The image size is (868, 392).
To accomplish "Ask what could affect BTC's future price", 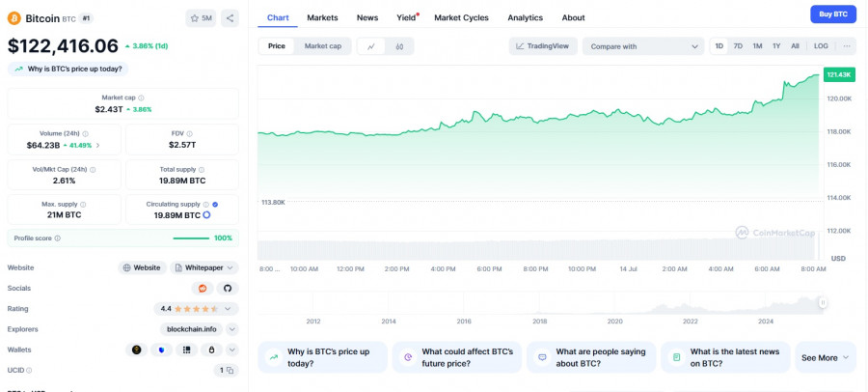I will (x=457, y=357).
